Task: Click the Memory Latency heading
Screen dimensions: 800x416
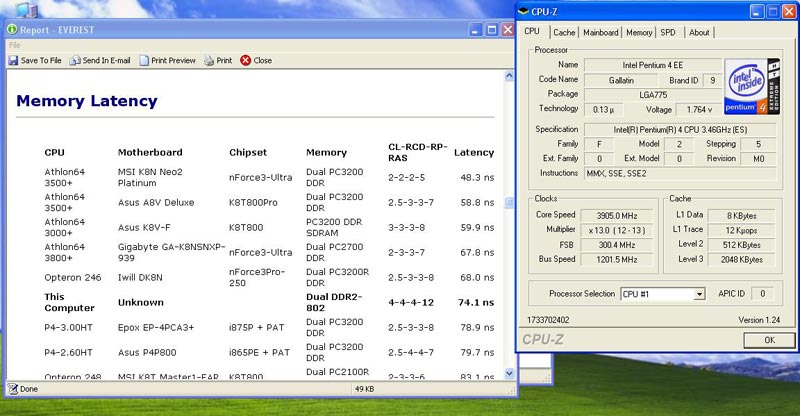Action: point(87,101)
